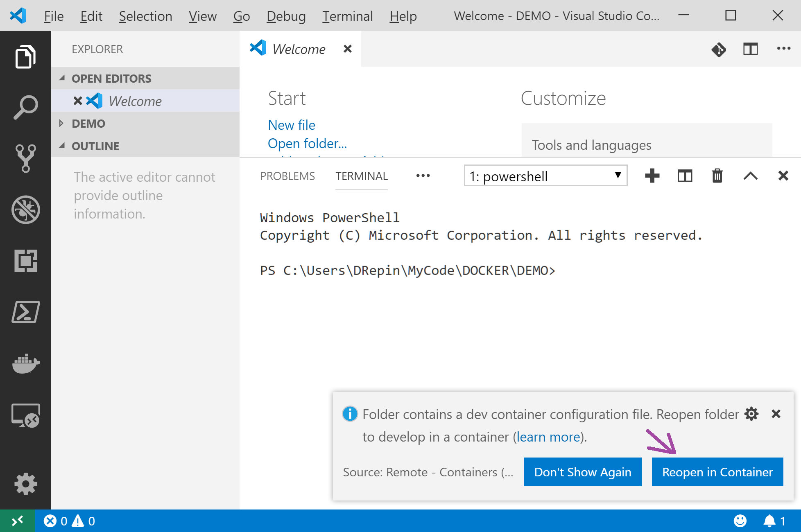The height and width of the screenshot is (532, 801).
Task: Click the green remote indicator in status bar
Action: click(x=17, y=521)
